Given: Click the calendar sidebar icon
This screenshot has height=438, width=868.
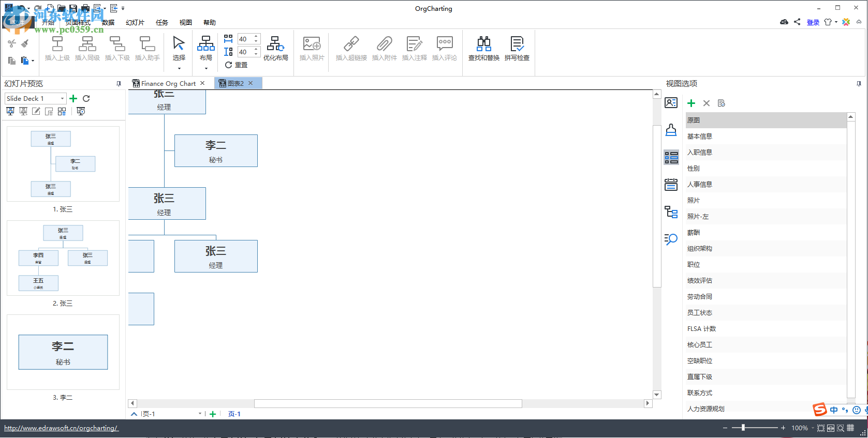Looking at the screenshot, I should [671, 185].
